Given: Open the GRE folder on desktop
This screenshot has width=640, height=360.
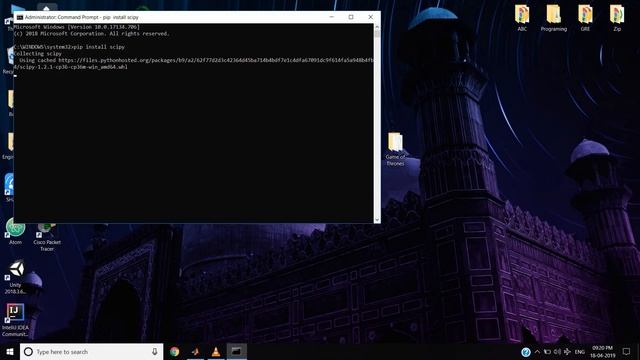Looking at the screenshot, I should click(585, 18).
